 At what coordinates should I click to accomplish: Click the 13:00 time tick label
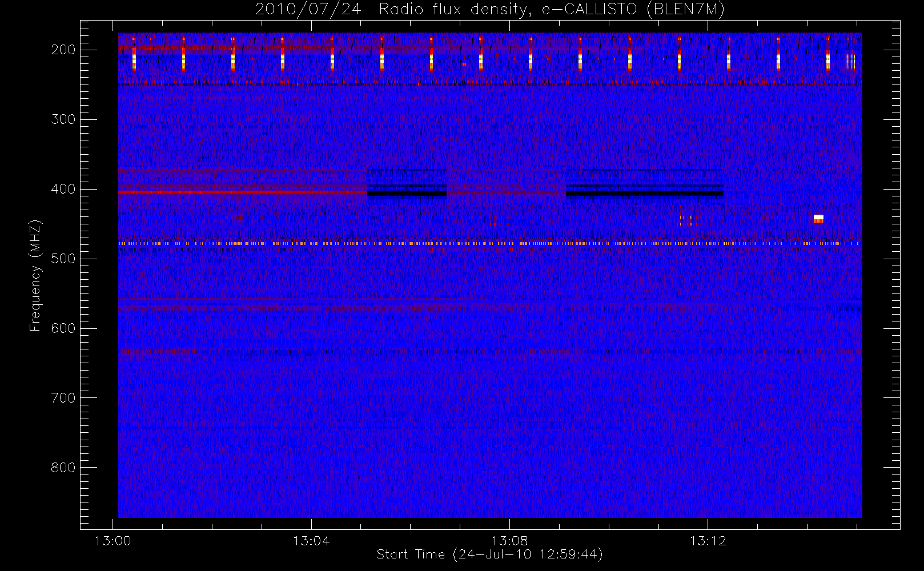tap(113, 541)
